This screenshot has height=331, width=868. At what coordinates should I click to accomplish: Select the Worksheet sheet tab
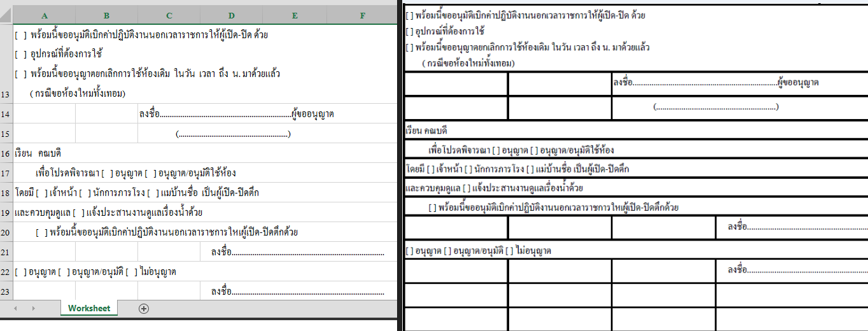point(89,308)
